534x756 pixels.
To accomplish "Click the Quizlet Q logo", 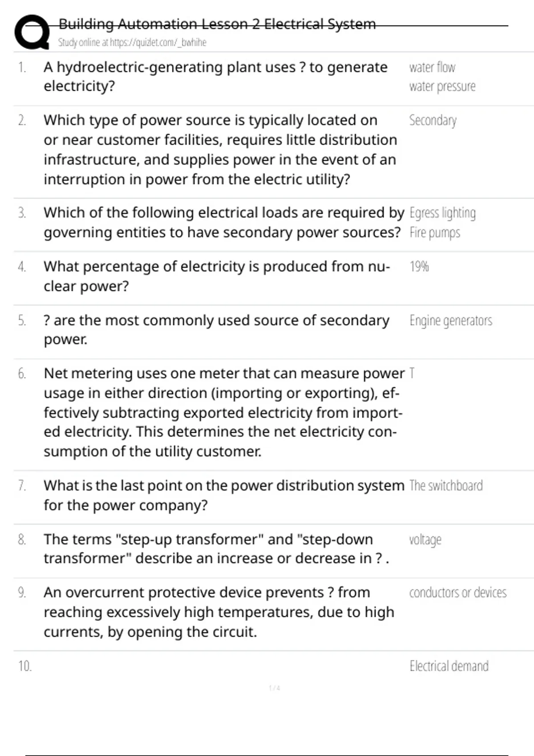I will (x=32, y=32).
